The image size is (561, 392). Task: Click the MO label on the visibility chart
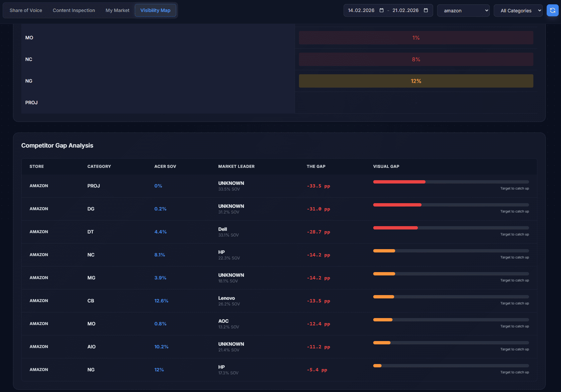coord(29,38)
